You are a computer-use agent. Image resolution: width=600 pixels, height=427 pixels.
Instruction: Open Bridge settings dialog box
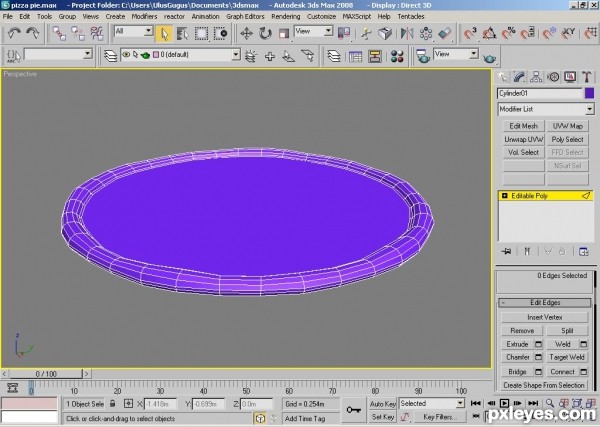(x=538, y=372)
